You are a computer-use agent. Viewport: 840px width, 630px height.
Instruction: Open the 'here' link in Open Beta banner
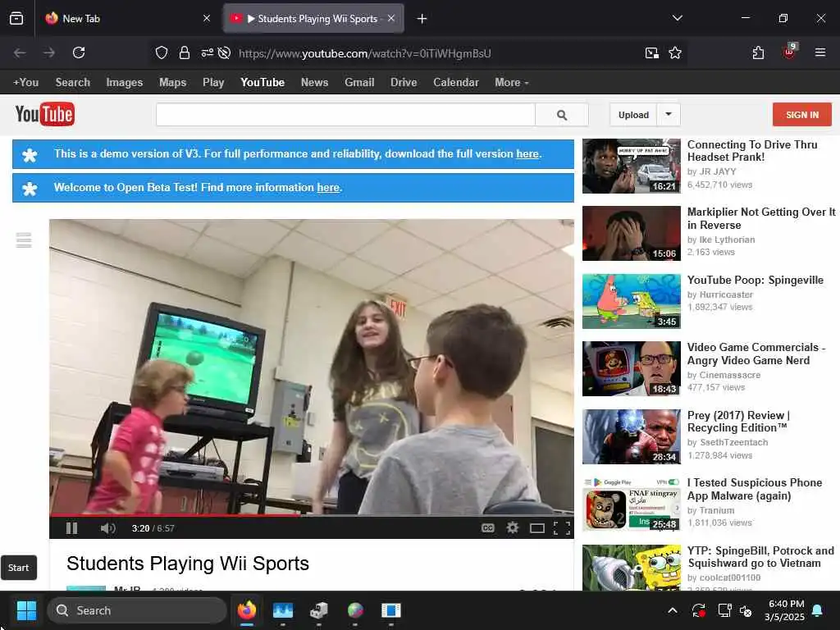tap(328, 188)
